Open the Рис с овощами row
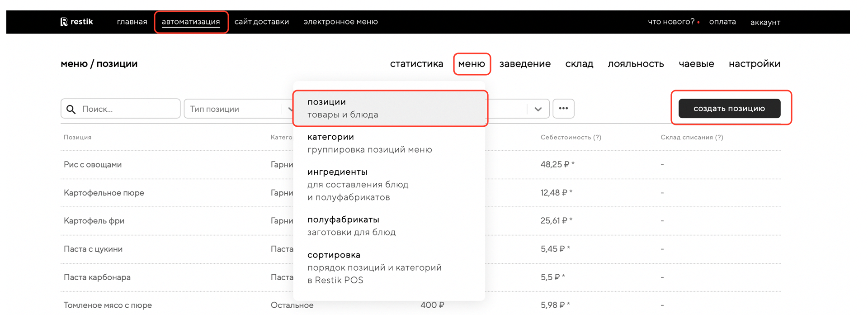868x315 pixels. point(93,165)
